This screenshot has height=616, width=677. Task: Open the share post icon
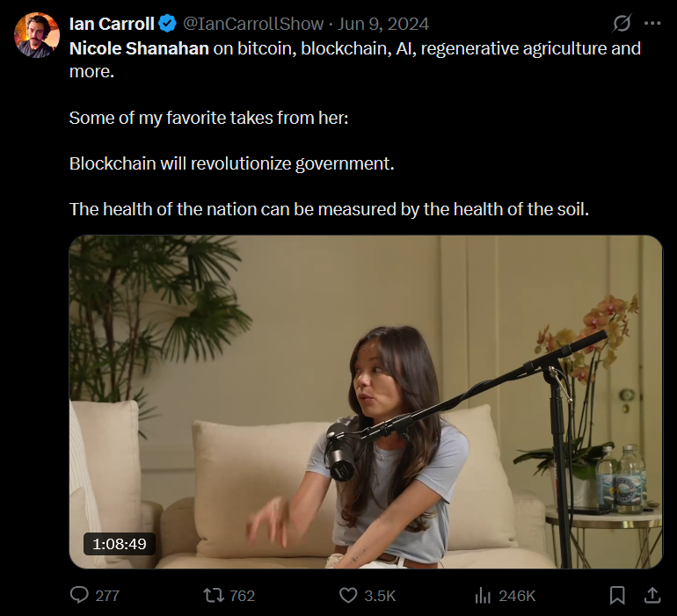[652, 595]
